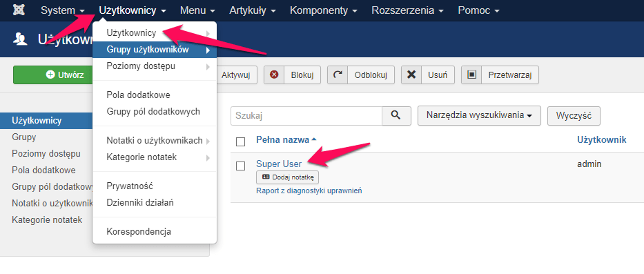The height and width of the screenshot is (274, 644).
Task: Click the sort arrow next to Pełna nazwa
Action: pos(314,139)
